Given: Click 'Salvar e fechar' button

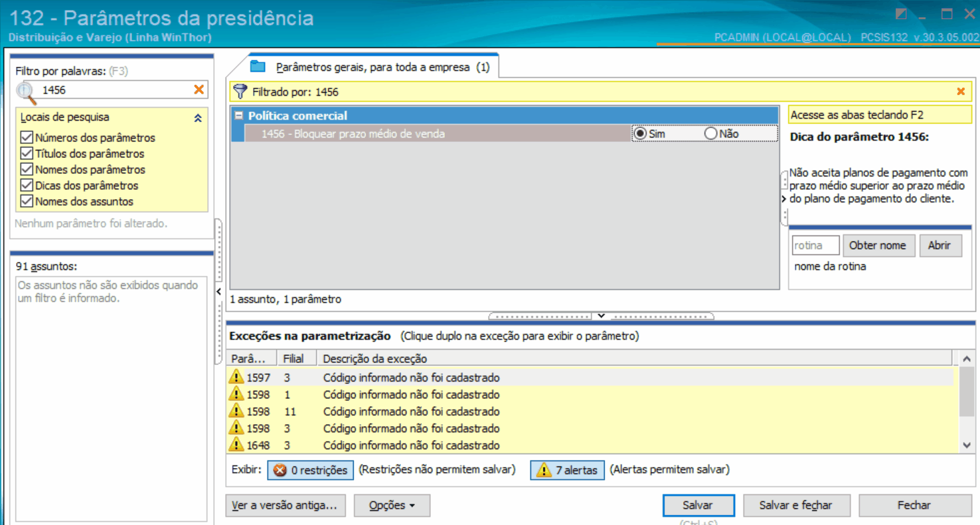Looking at the screenshot, I should (795, 506).
